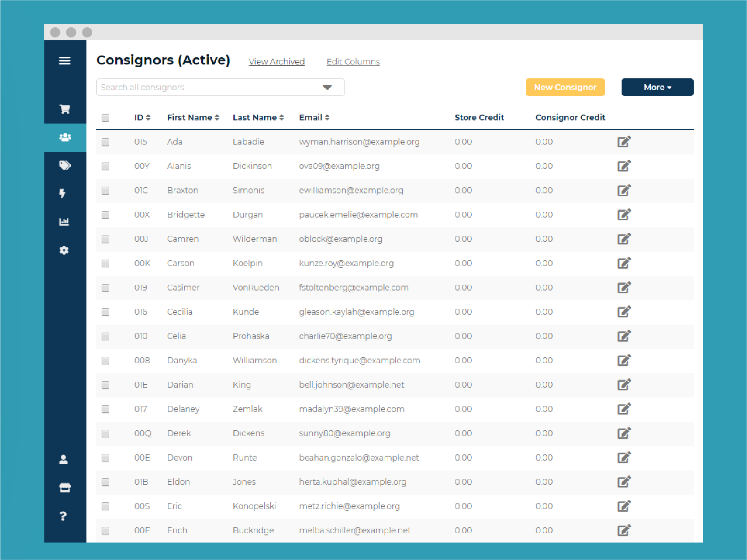
Task: Open the bar chart reports icon
Action: (x=64, y=222)
